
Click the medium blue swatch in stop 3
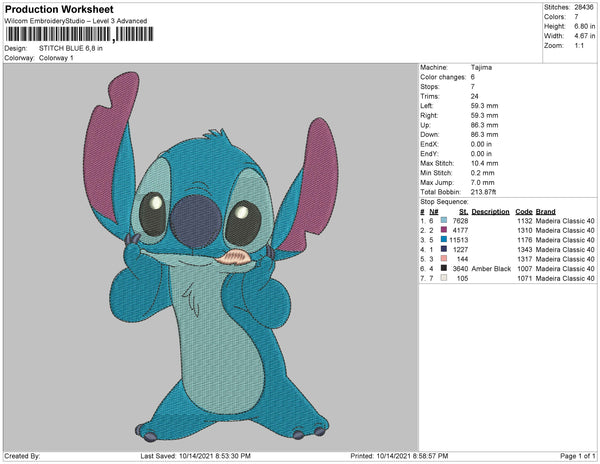tap(443, 239)
